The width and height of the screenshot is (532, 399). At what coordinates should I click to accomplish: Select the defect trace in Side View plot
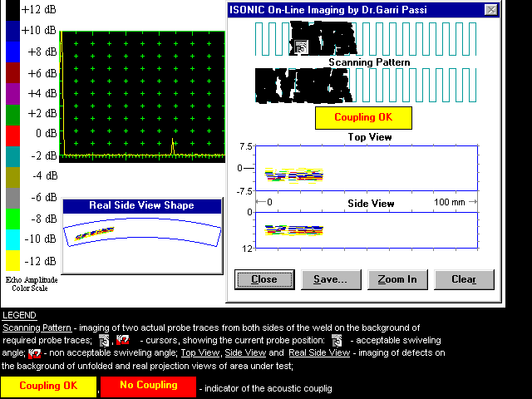pos(293,229)
